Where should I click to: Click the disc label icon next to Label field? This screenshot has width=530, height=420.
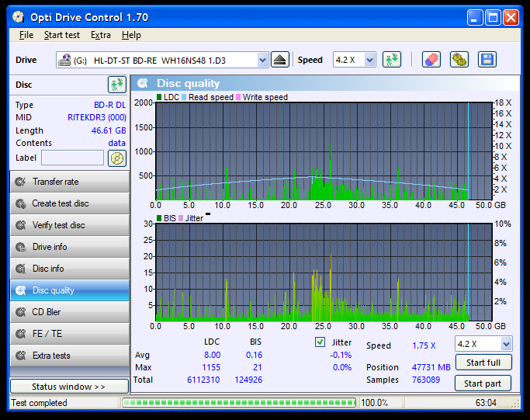117,158
